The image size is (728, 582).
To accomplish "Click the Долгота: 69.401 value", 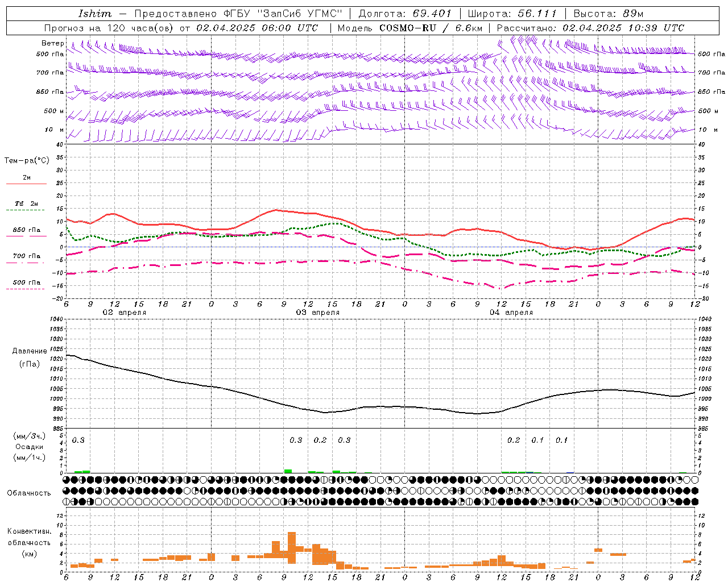I will (405, 14).
